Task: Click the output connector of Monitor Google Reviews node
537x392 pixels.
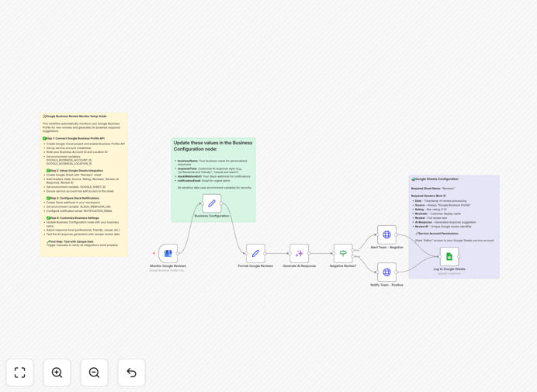Action: coord(178,254)
